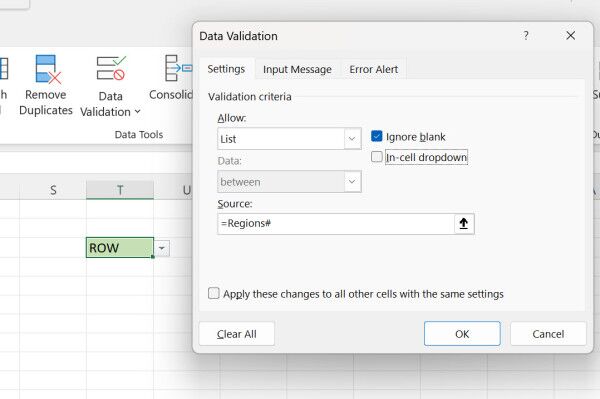Switch to the Input Message tab

click(x=297, y=69)
